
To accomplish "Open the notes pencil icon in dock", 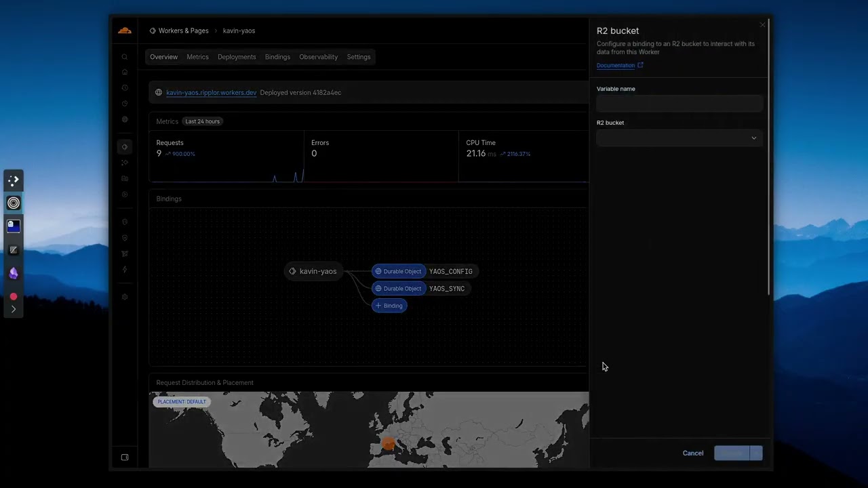I will [14, 250].
